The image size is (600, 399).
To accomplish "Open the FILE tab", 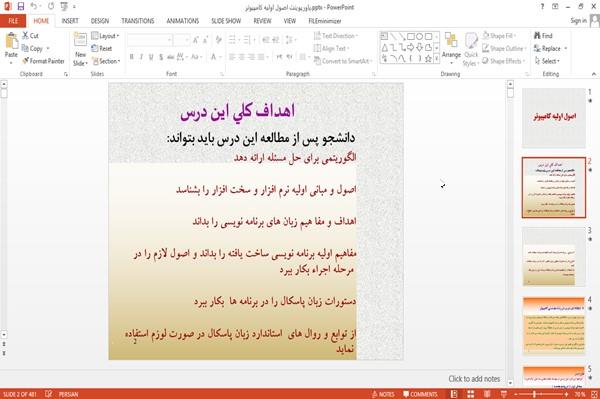I will tap(13, 21).
